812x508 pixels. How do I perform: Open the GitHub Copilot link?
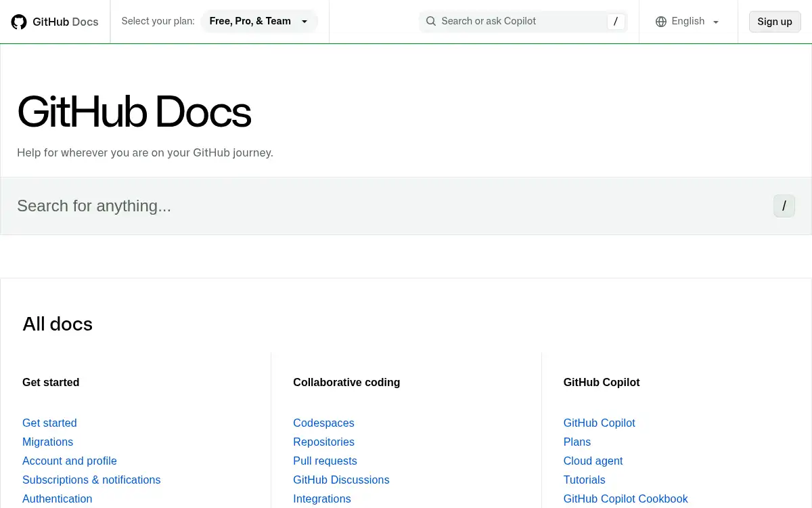(599, 423)
